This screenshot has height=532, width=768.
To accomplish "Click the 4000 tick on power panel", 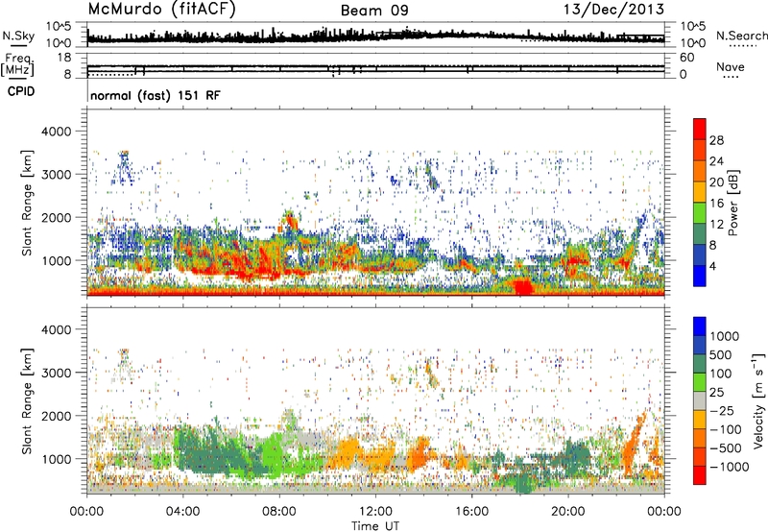I will [57, 132].
